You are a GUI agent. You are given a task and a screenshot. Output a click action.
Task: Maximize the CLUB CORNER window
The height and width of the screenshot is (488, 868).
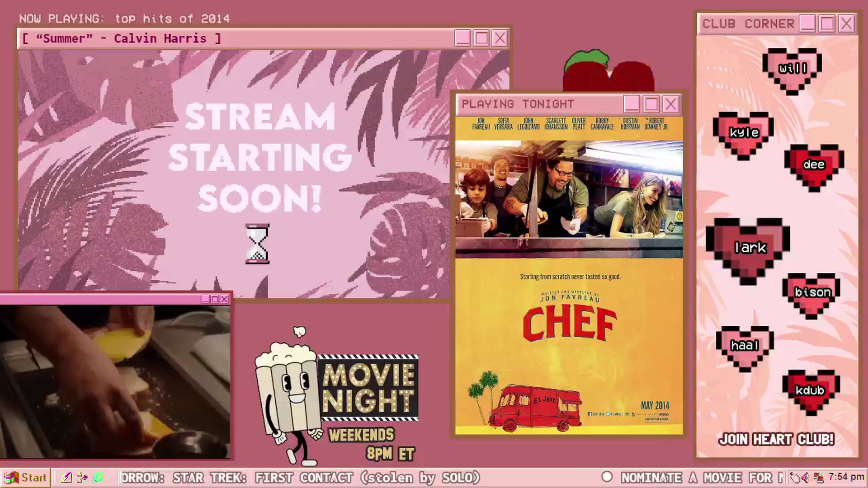click(827, 23)
